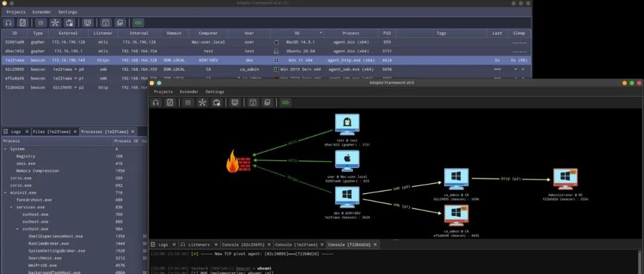
Task: Open Projects menu in front window
Action: pyautogui.click(x=163, y=92)
